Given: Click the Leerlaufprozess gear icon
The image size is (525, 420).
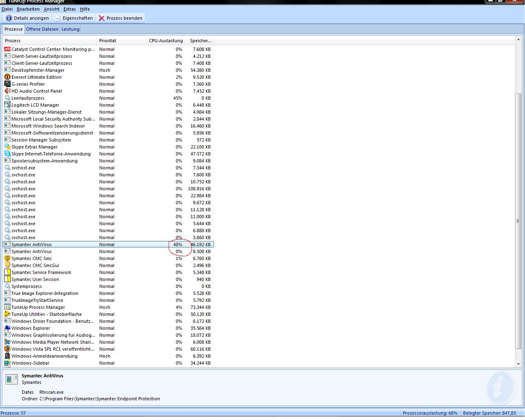Looking at the screenshot, I should [x=7, y=98].
